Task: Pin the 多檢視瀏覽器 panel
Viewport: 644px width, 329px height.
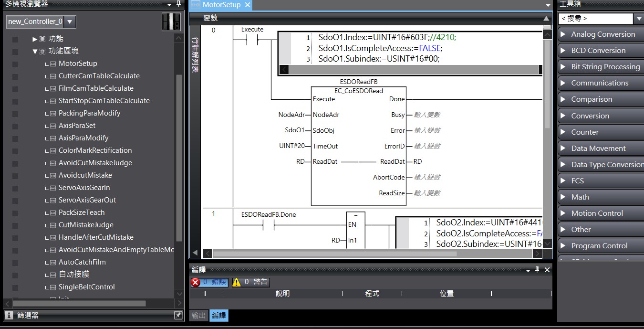Action: pos(178,4)
